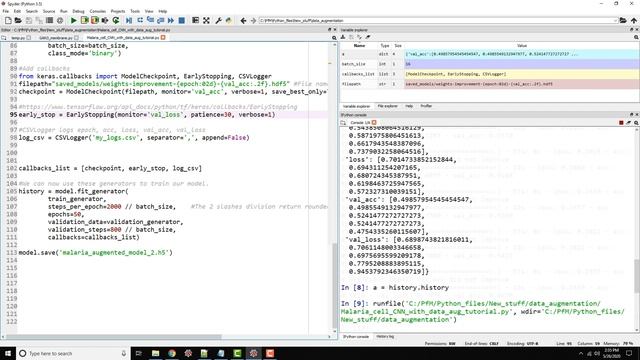
Task: Go forward to next cursor position
Action: tap(253, 20)
